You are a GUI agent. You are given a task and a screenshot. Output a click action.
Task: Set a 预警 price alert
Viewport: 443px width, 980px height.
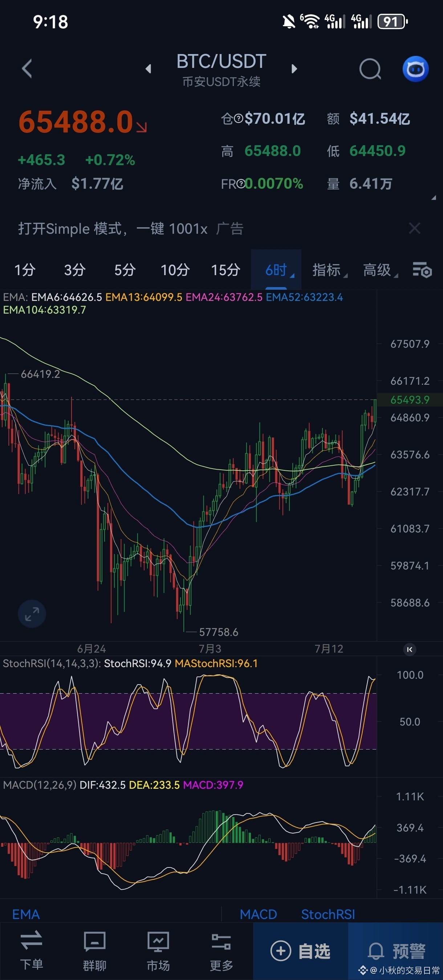pyautogui.click(x=395, y=951)
